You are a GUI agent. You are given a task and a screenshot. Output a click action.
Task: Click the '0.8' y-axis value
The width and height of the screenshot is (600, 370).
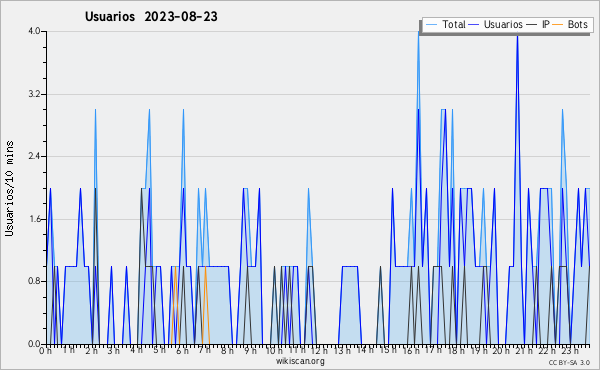34,281
